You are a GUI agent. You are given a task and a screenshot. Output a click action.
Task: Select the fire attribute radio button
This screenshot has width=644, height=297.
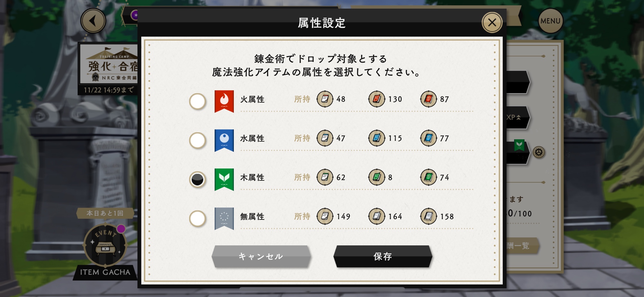pos(197,101)
